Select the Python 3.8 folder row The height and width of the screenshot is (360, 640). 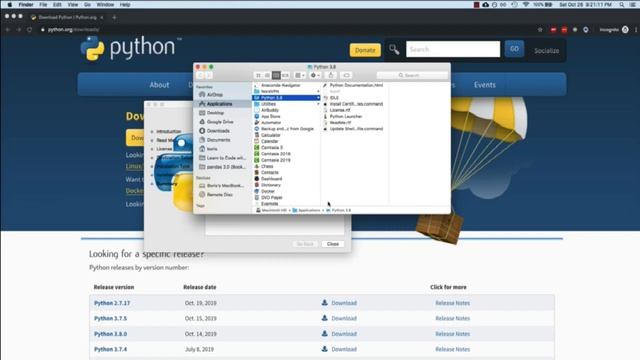pos(286,98)
